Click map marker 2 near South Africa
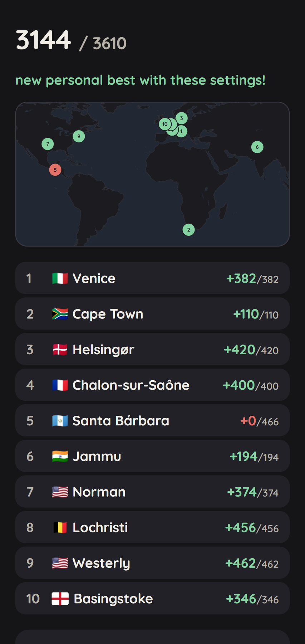 pos(189,230)
